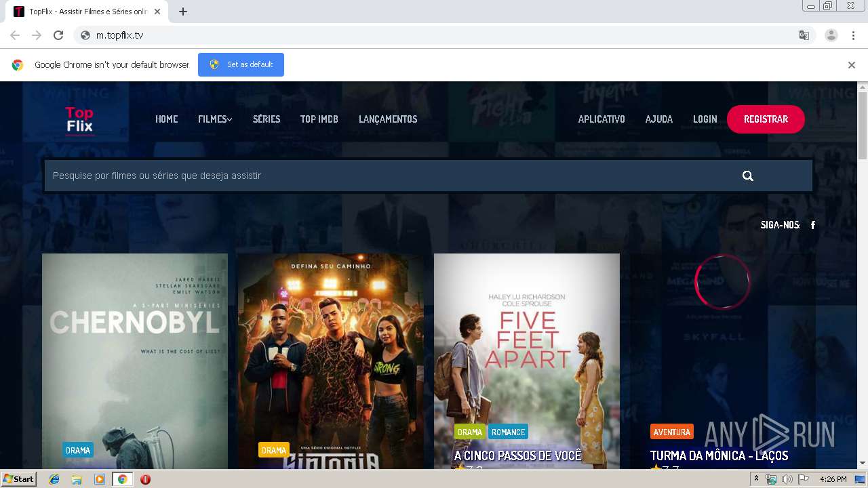Show hidden system tray icons
Image resolution: width=868 pixels, height=488 pixels.
(x=756, y=479)
